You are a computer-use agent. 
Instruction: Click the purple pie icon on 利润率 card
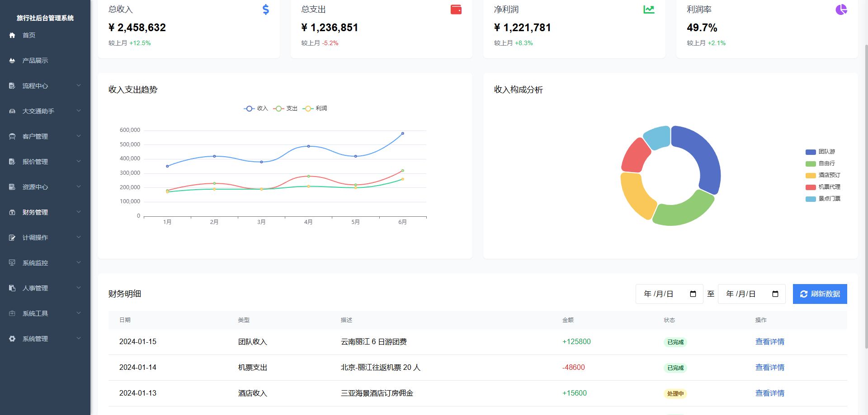[841, 9]
